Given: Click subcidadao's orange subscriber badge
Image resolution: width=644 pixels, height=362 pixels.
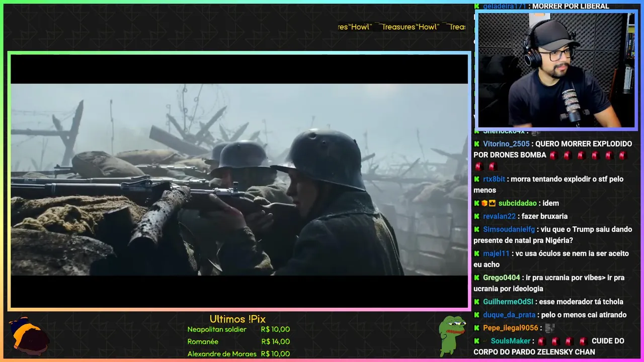Looking at the screenshot, I should tap(485, 203).
